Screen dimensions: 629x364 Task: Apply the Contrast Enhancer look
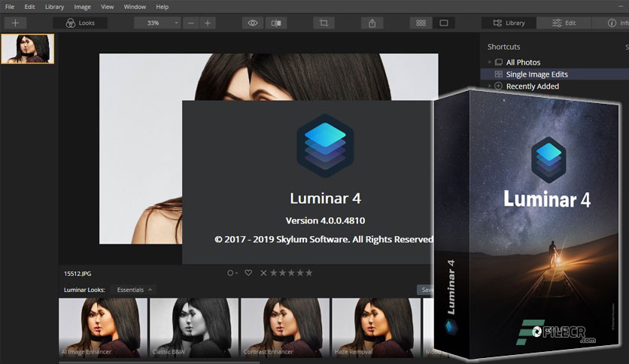pos(285,327)
